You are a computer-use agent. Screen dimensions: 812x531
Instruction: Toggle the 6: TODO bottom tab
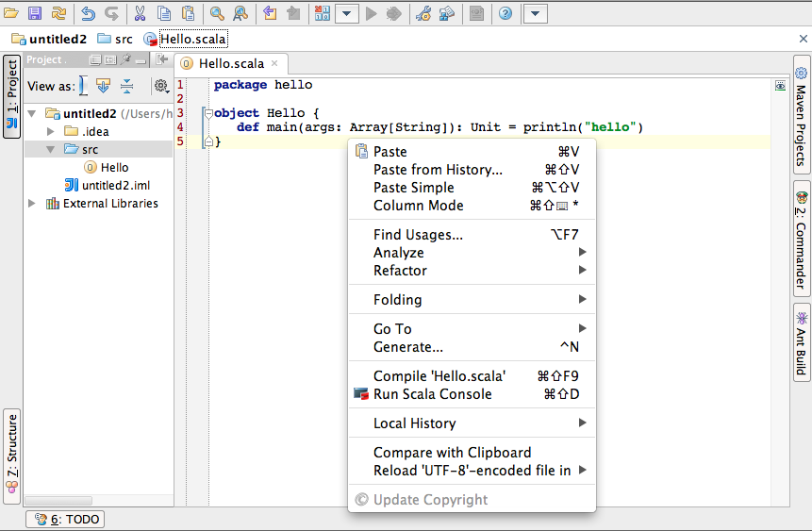click(66, 519)
